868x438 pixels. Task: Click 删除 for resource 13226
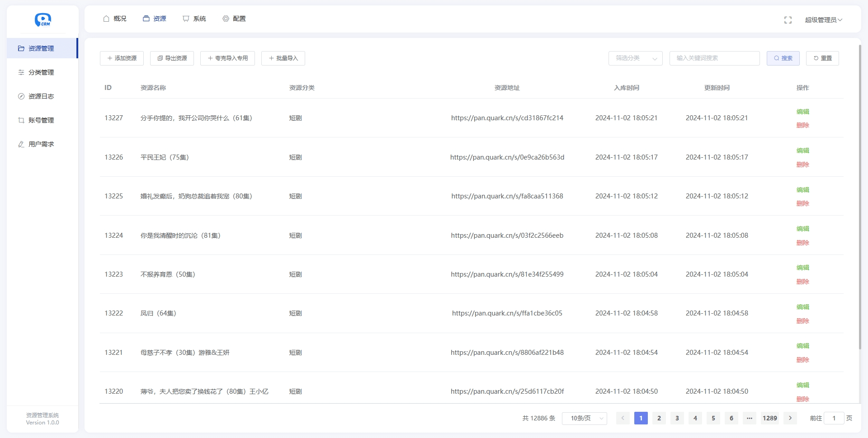pyautogui.click(x=803, y=165)
